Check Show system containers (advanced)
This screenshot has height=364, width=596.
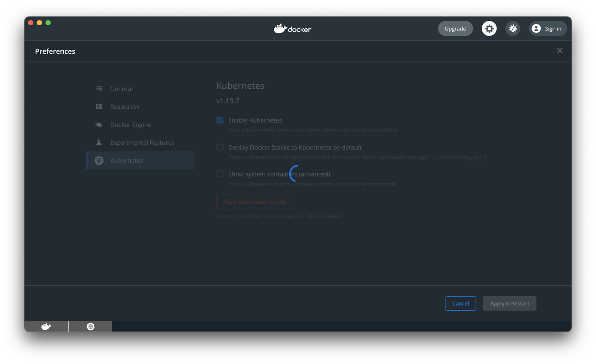220,174
